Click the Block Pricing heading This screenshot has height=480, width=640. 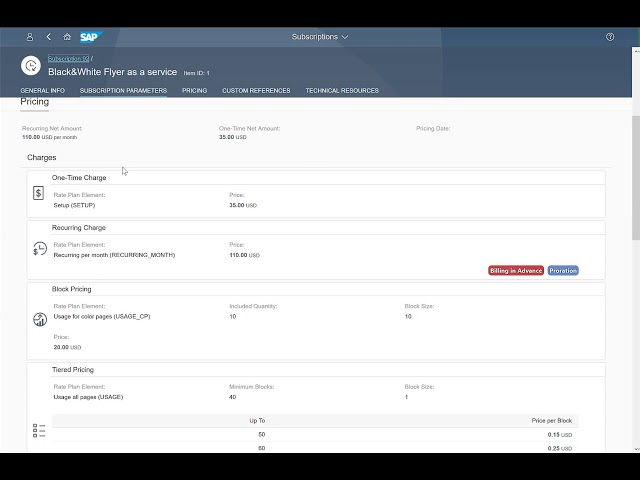click(x=71, y=289)
